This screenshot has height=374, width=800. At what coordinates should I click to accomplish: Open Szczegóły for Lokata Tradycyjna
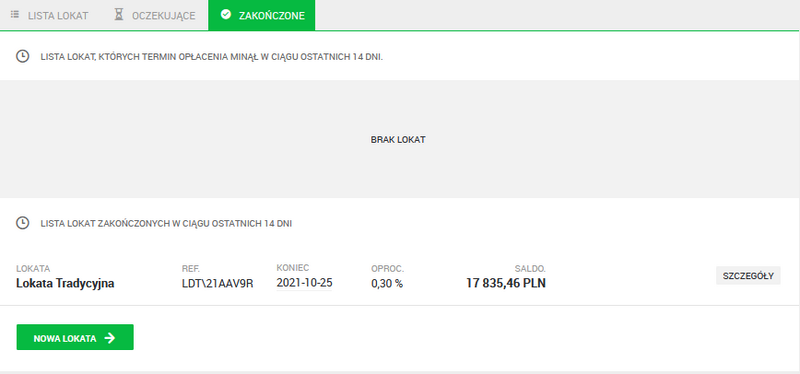pyautogui.click(x=748, y=276)
